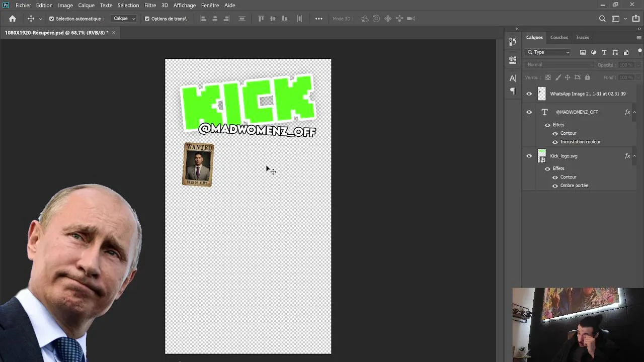
Task: Close the 1080X1920-Récupéré.psd tab
Action: [x=114, y=33]
